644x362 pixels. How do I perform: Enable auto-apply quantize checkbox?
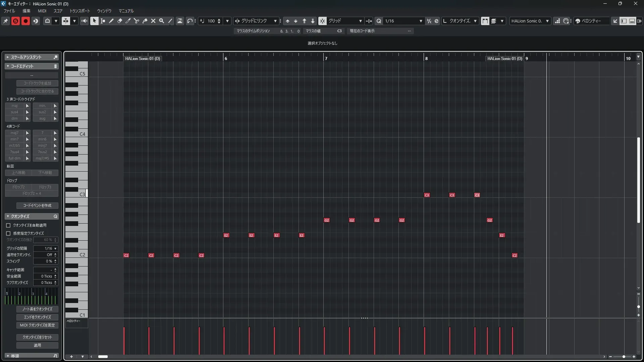click(8, 225)
